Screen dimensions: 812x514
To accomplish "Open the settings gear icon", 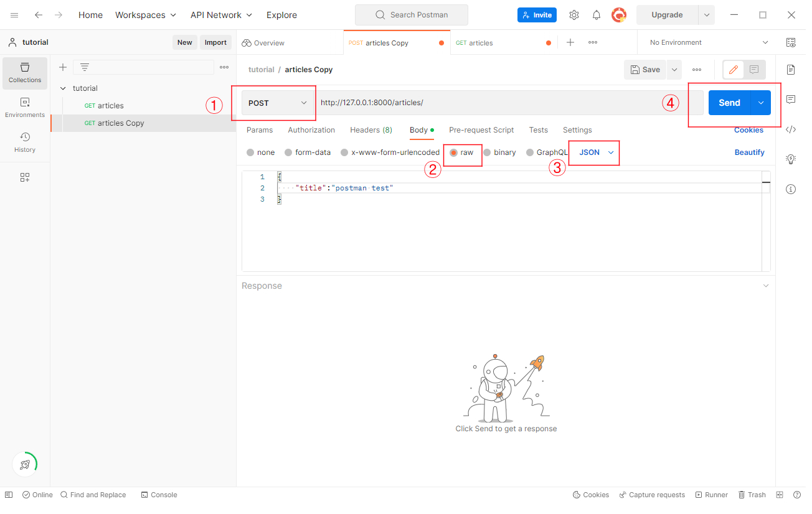I will coord(574,15).
